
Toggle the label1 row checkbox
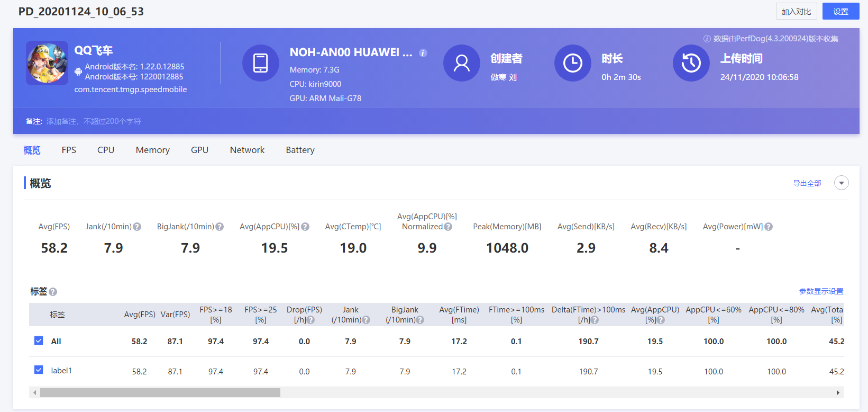(x=39, y=370)
